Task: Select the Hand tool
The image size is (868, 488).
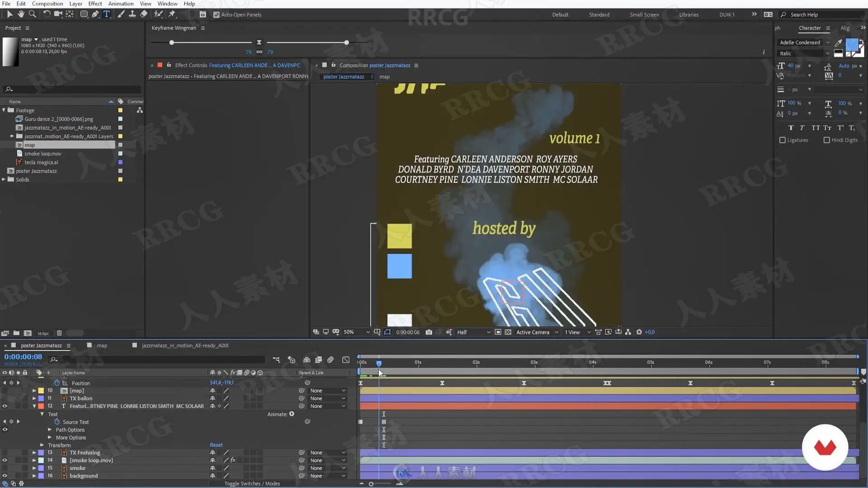Action: point(21,14)
